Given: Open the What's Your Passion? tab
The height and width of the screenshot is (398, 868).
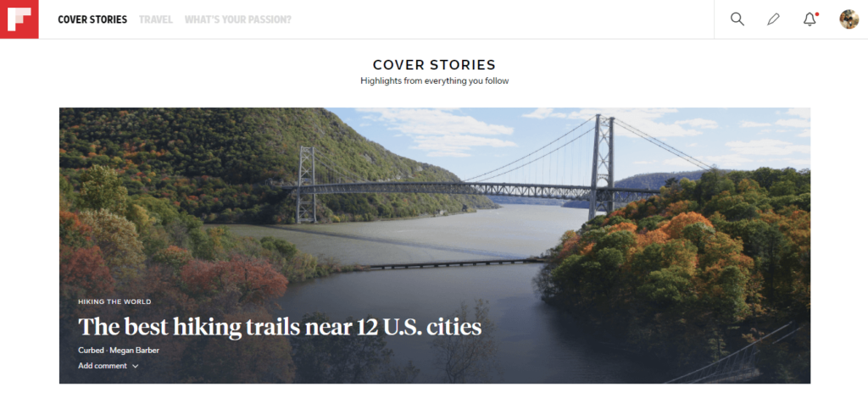Looking at the screenshot, I should tap(238, 19).
